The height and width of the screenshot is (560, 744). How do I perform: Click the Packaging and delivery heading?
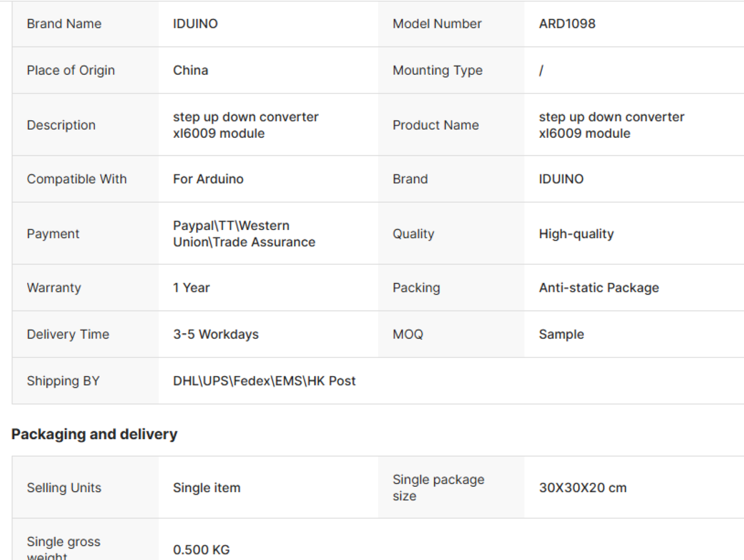click(94, 434)
